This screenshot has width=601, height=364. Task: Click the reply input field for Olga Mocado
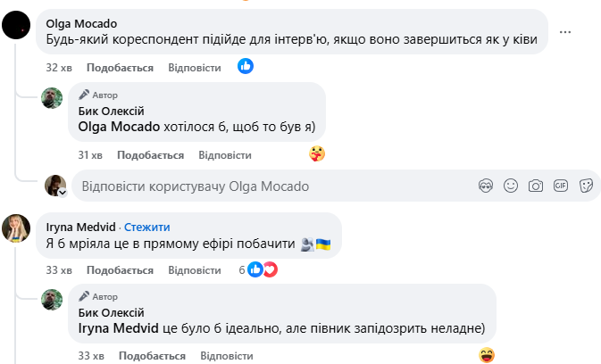pos(268,186)
